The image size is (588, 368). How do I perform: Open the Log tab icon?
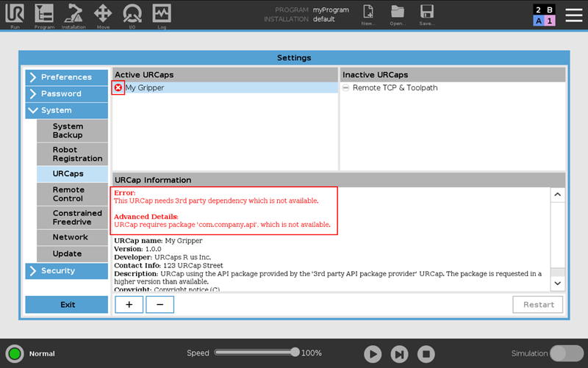click(x=162, y=15)
